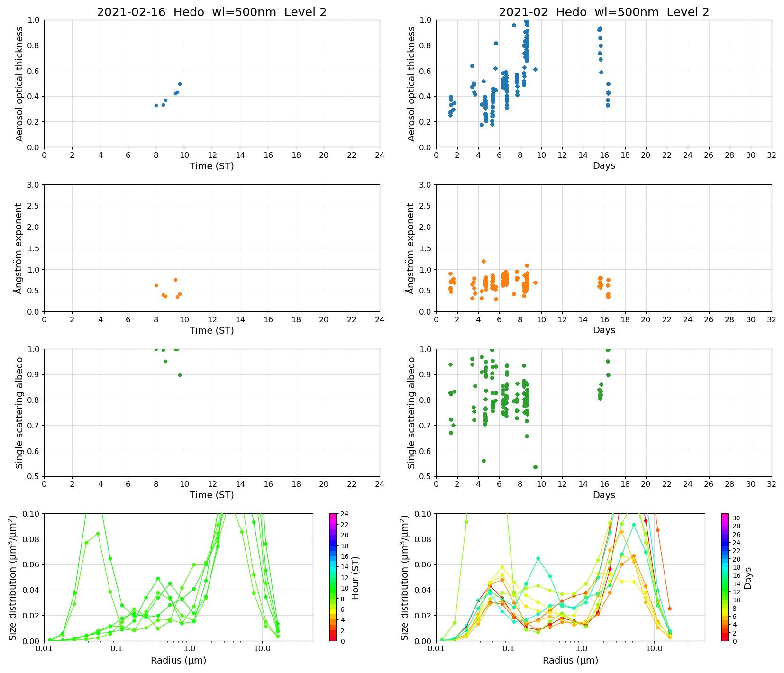Click the lowest green point in monthly albedo plot

click(x=535, y=467)
